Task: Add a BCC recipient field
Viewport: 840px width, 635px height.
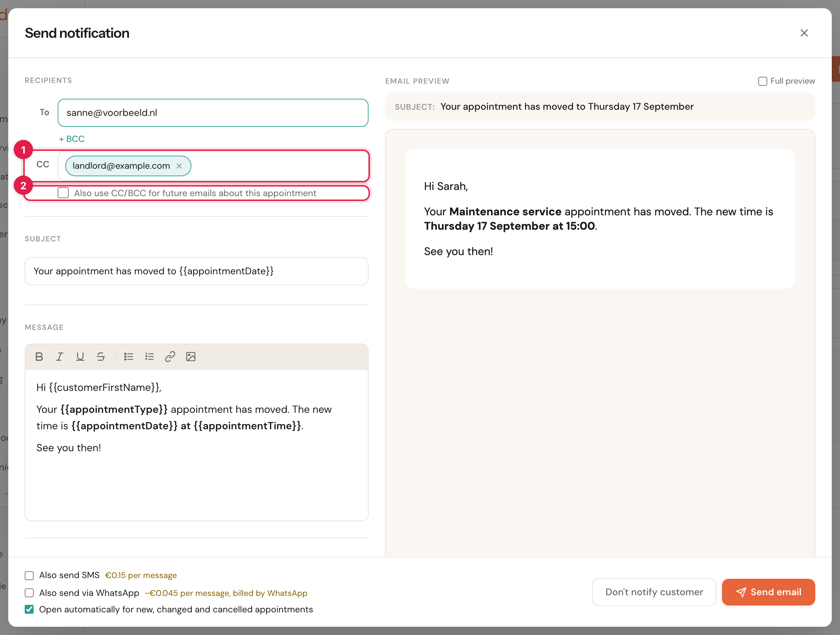Action: point(72,139)
